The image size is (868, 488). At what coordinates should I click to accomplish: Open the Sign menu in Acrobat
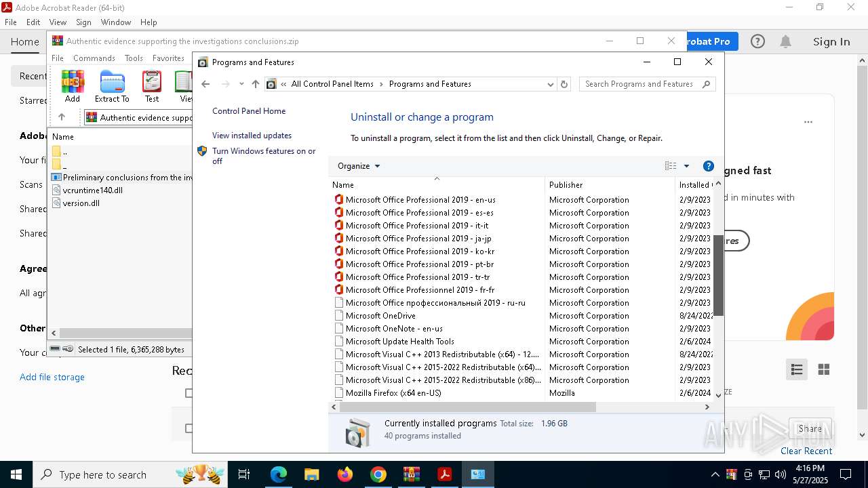[x=83, y=22]
